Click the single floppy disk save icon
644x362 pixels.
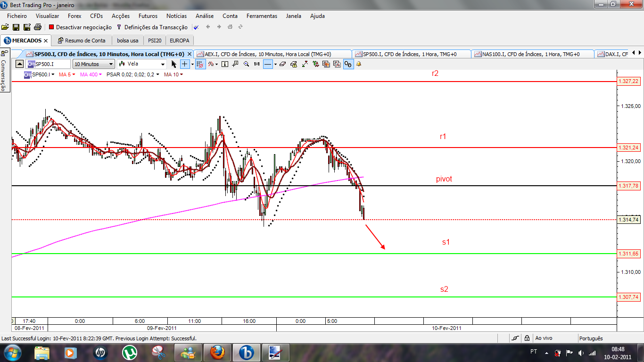coord(16,27)
